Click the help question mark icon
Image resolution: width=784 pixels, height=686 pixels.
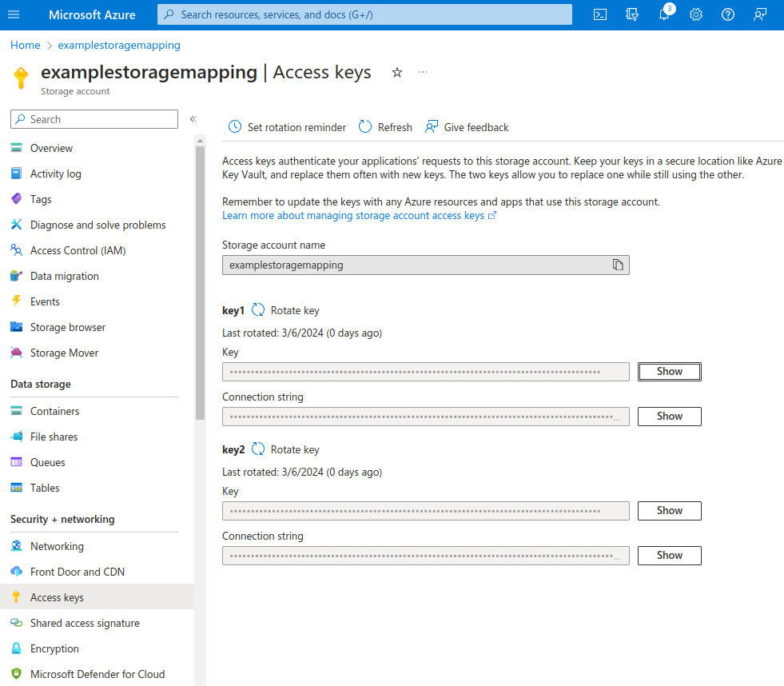(x=728, y=14)
